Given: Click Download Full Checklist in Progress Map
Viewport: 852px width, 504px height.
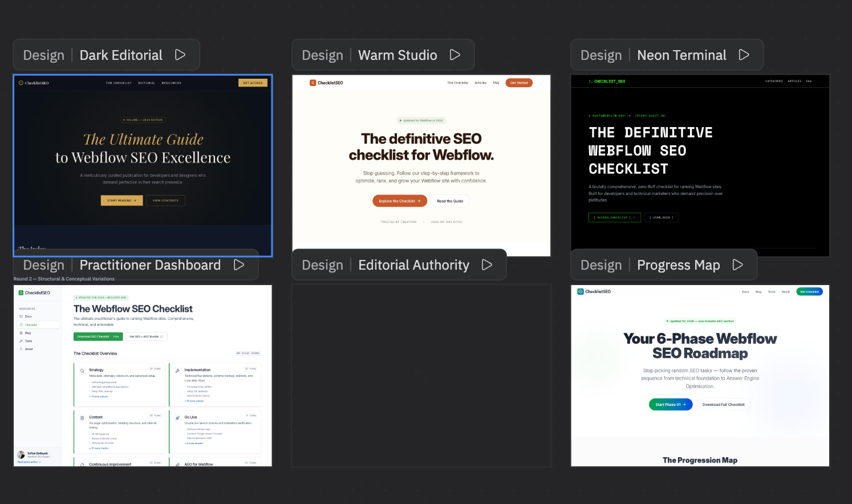Looking at the screenshot, I should pos(724,404).
